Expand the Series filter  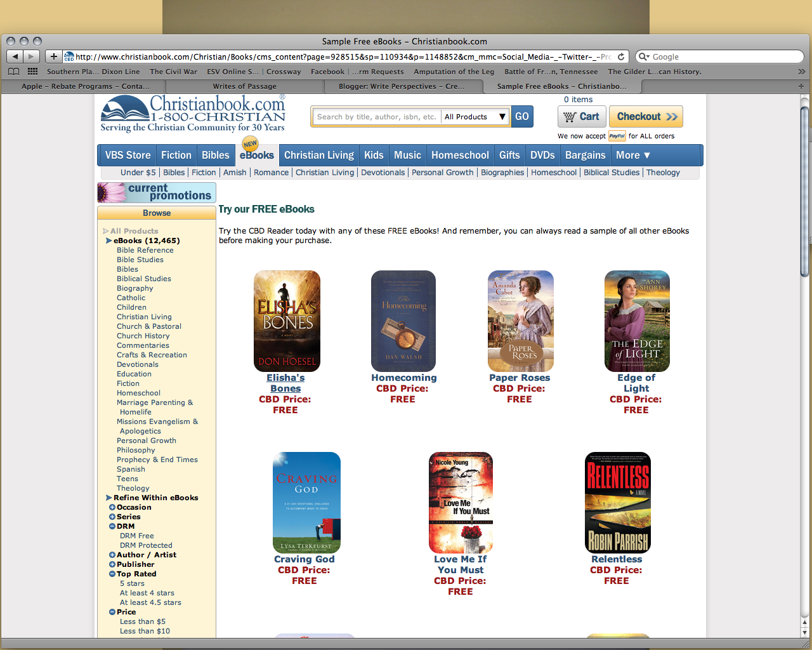click(x=112, y=517)
